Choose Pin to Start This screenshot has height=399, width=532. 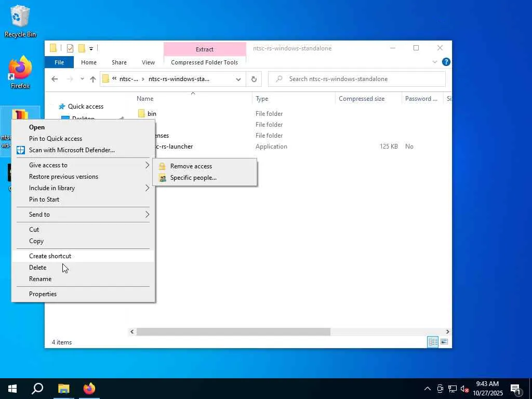83,199
